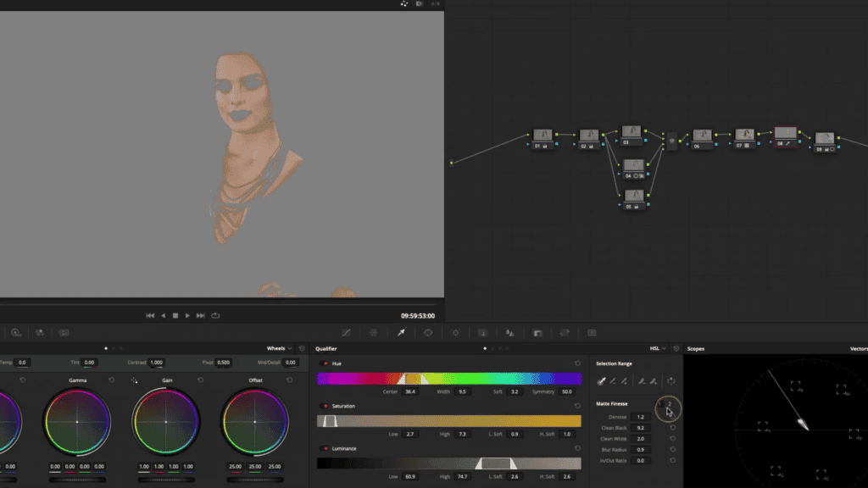Reset the Blur Radius value
This screenshot has width=868, height=488.
[x=672, y=449]
